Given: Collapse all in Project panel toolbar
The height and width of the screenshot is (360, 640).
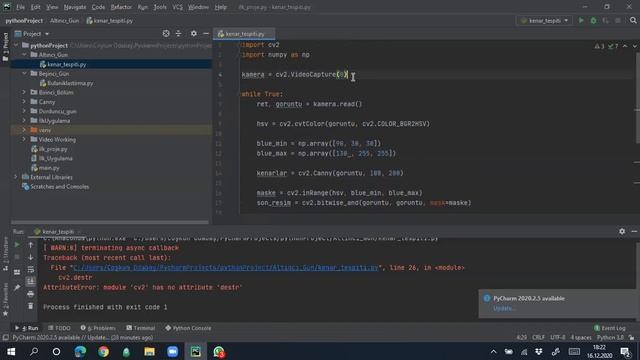Looking at the screenshot, I should 178,33.
